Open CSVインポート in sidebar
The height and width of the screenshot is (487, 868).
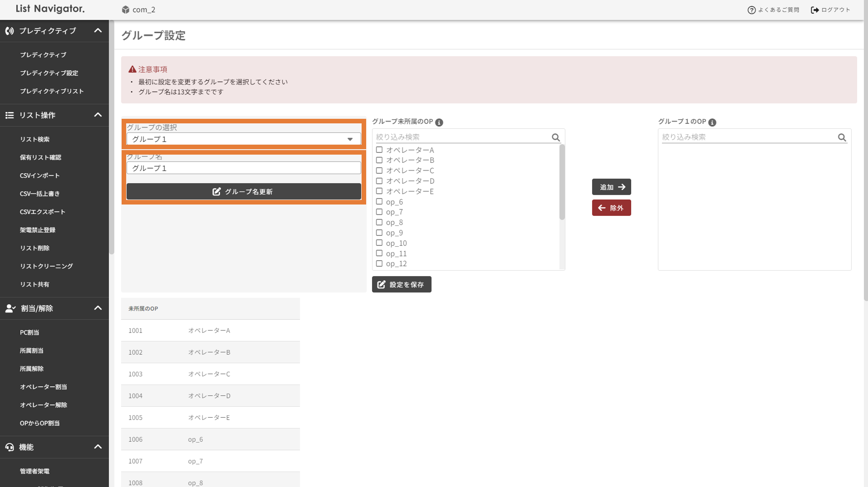tap(40, 175)
